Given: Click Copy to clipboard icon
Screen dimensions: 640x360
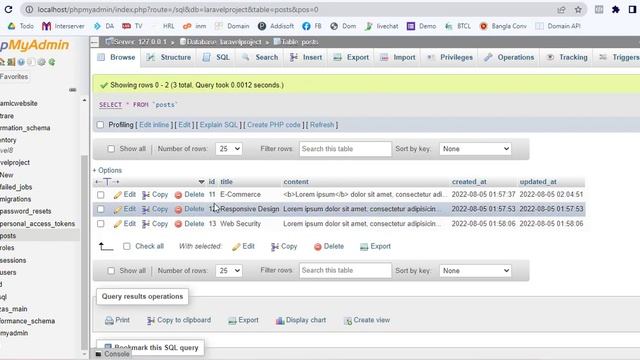Looking at the screenshot, I should [x=151, y=321].
